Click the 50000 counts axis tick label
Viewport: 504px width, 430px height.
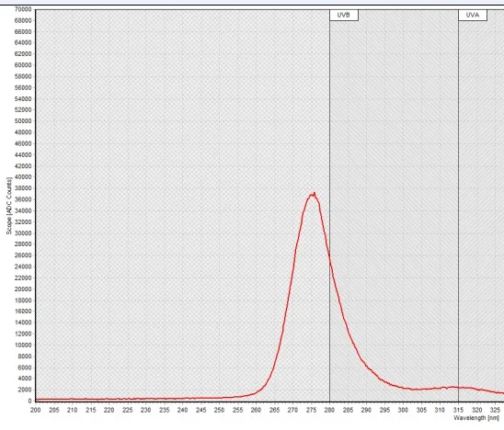click(23, 121)
